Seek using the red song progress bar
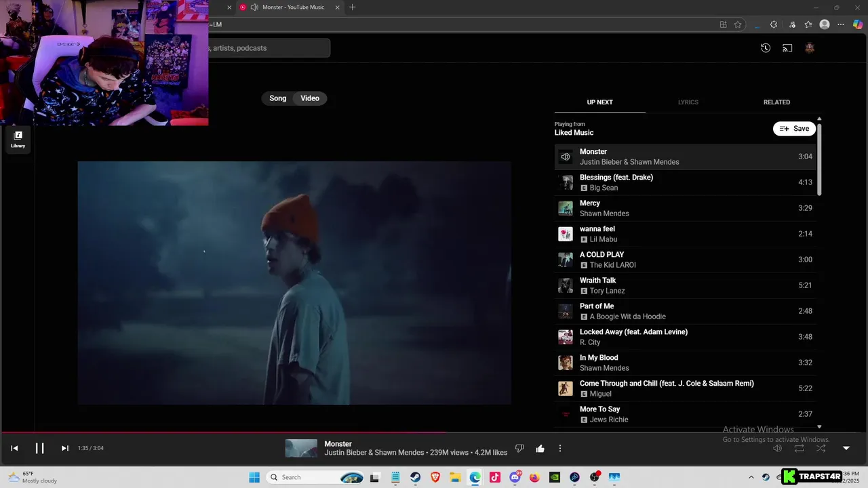The height and width of the screenshot is (488, 868). (x=434, y=432)
